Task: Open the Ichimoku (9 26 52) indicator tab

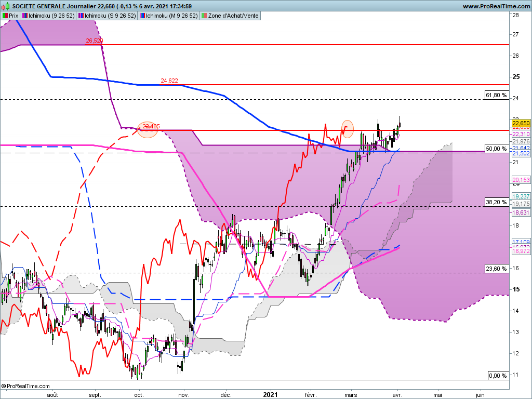Action: pos(48,16)
